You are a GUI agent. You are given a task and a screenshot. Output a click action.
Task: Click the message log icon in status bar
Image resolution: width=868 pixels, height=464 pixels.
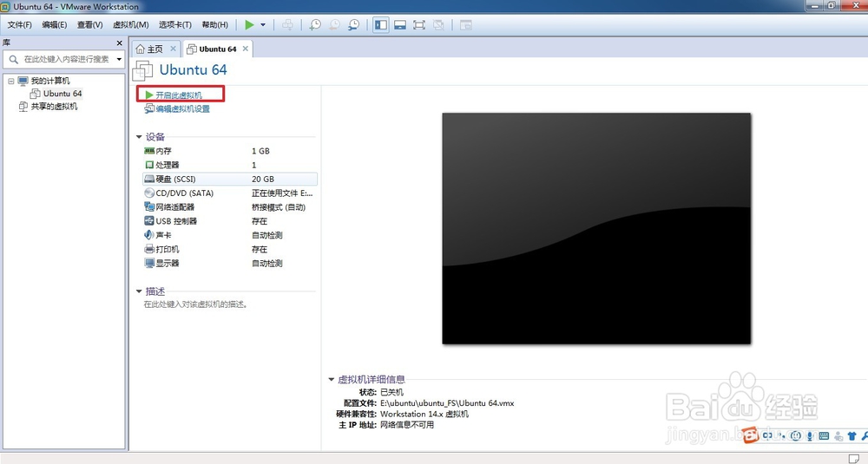pyautogui.click(x=853, y=459)
